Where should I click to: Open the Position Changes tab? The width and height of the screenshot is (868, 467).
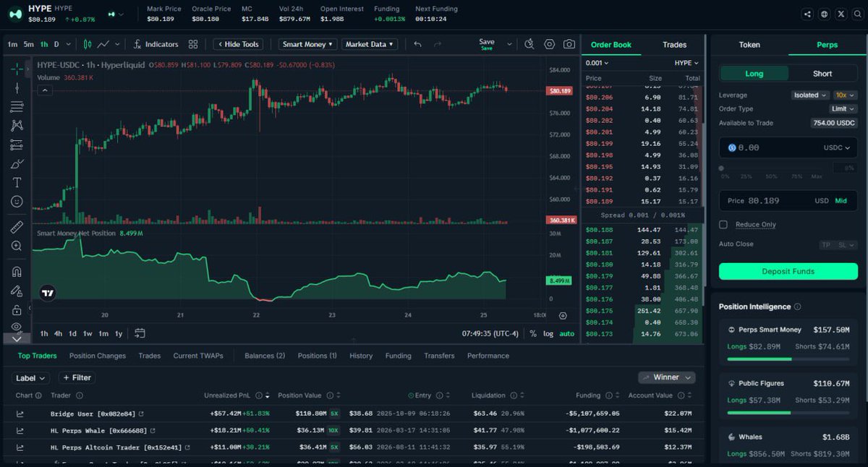[98, 356]
